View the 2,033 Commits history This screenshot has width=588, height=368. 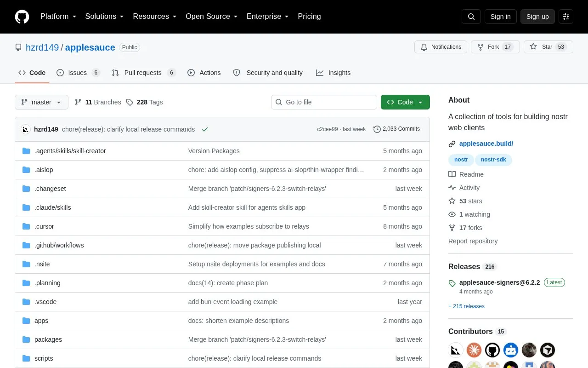coord(396,129)
